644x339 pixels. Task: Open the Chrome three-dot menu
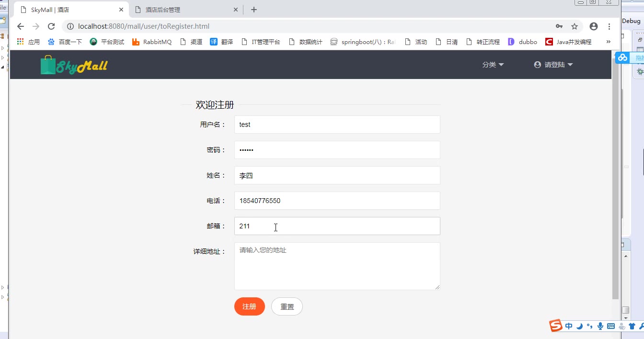609,26
